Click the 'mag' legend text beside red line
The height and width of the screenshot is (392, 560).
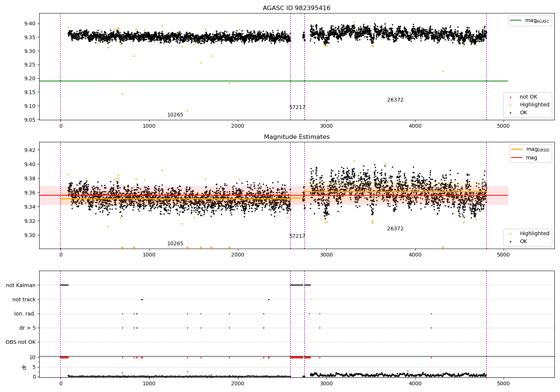tap(531, 158)
